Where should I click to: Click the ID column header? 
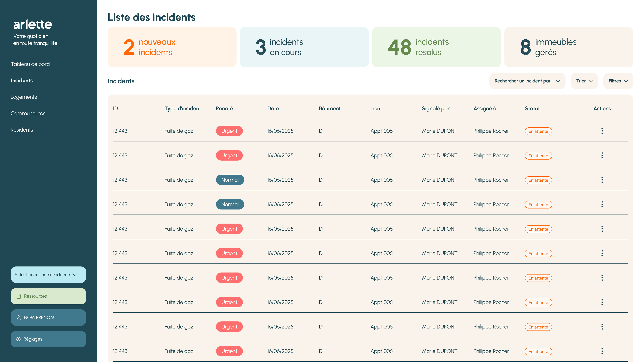pos(116,108)
